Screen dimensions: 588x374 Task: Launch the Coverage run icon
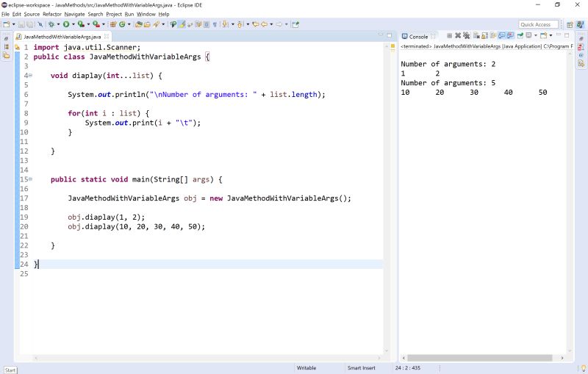[x=82, y=24]
